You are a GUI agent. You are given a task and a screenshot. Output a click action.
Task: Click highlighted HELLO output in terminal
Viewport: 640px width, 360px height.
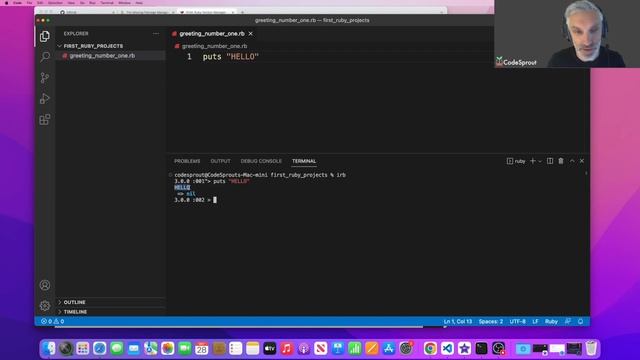[182, 187]
